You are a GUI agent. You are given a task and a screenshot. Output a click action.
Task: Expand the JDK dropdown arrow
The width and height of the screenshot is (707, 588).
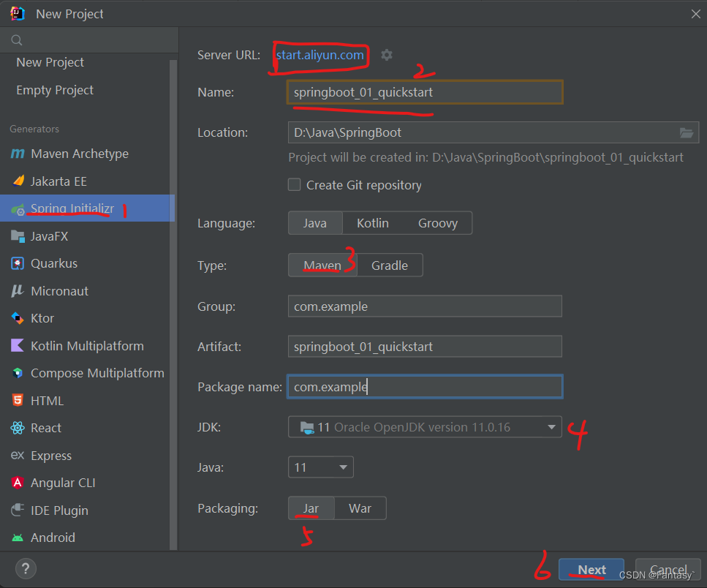click(551, 427)
